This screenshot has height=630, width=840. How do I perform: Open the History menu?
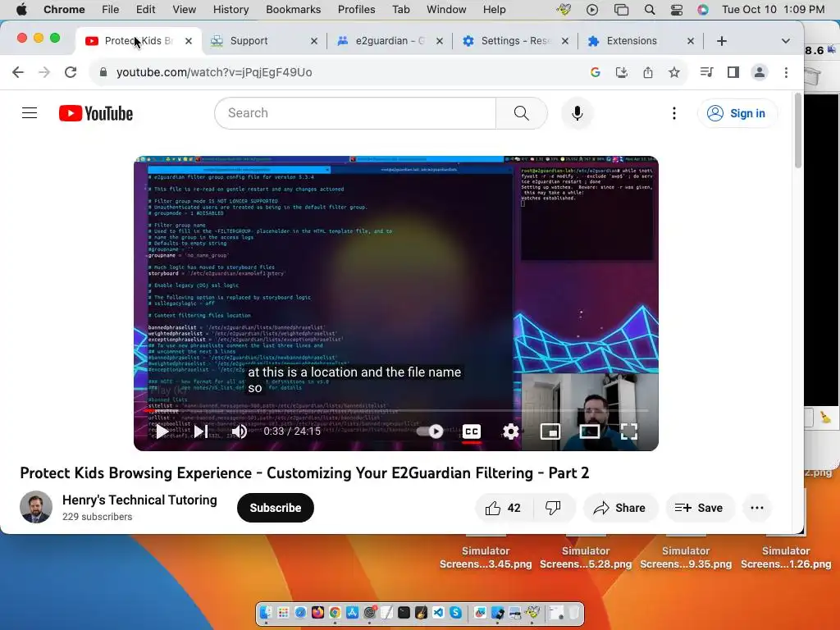click(x=231, y=10)
